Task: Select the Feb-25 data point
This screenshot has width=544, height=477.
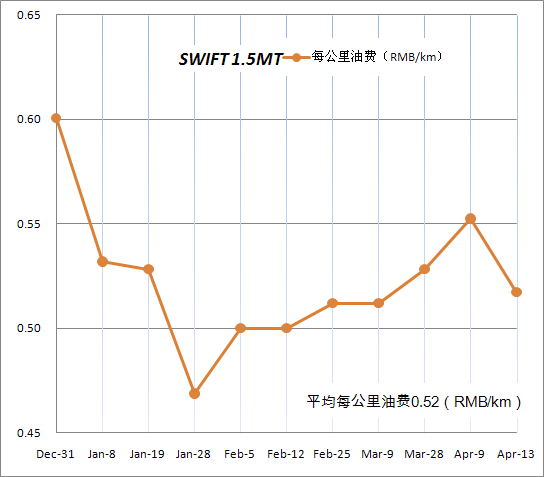Action: coord(332,303)
